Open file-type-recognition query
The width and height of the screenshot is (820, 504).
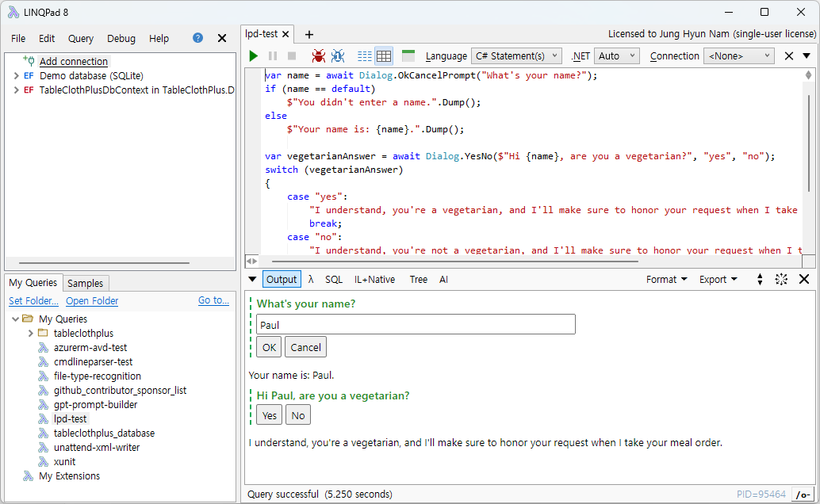(98, 376)
